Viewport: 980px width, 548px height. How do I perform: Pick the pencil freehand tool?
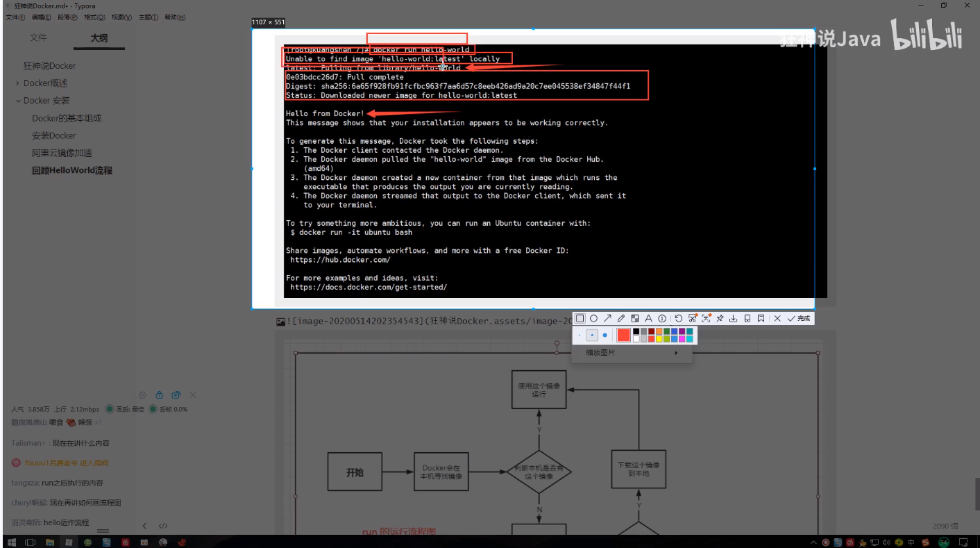pyautogui.click(x=621, y=318)
